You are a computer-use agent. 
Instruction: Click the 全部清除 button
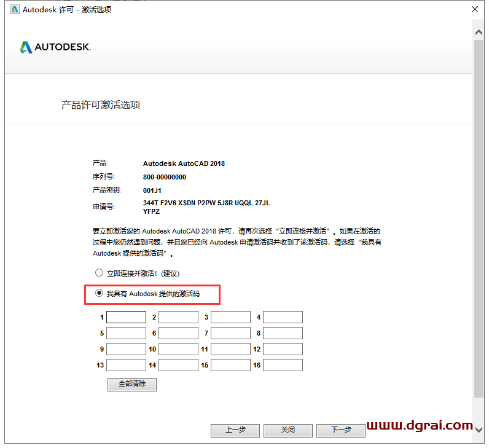[x=132, y=384]
